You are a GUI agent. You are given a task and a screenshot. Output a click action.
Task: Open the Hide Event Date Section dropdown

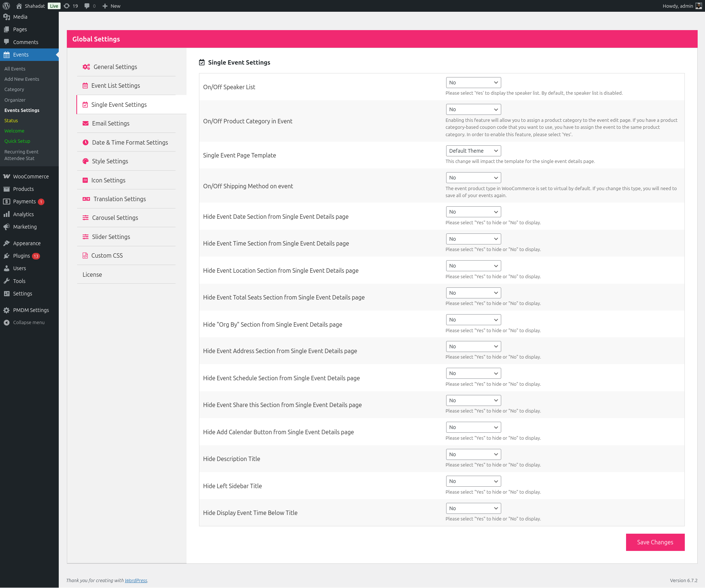pos(473,212)
